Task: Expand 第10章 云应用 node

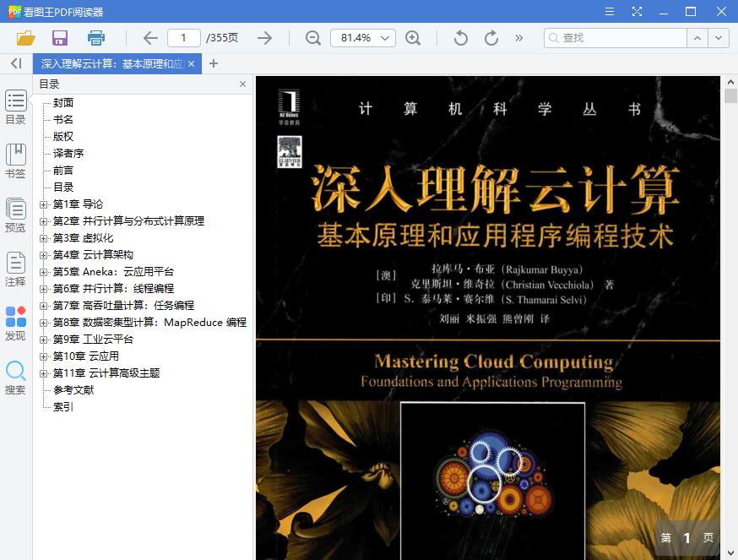Action: [43, 356]
